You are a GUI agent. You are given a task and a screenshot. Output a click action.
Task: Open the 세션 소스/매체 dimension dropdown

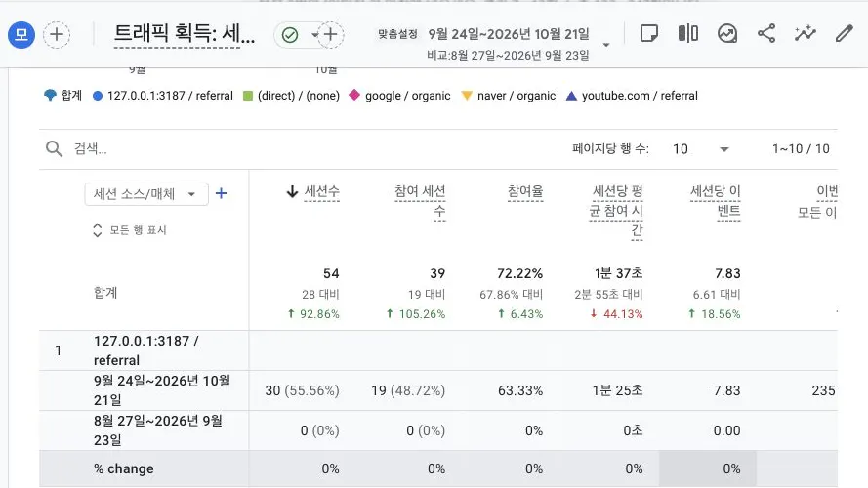coord(146,194)
